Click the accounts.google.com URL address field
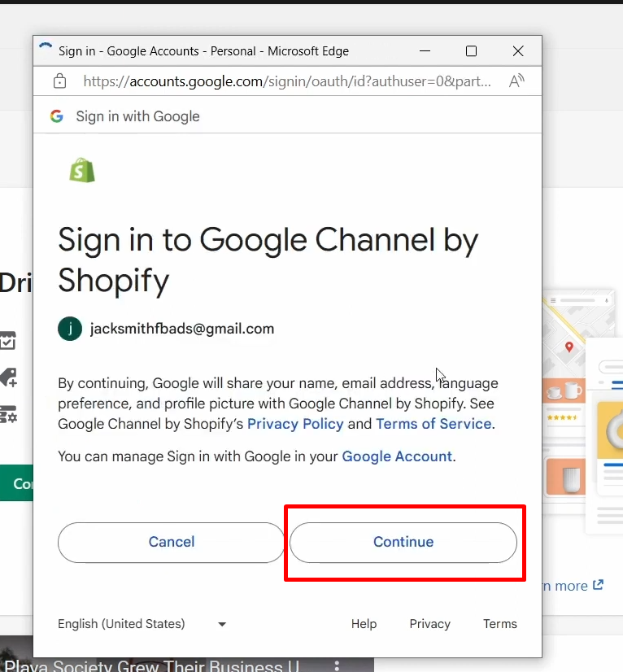Image resolution: width=623 pixels, height=672 pixels. (285, 81)
